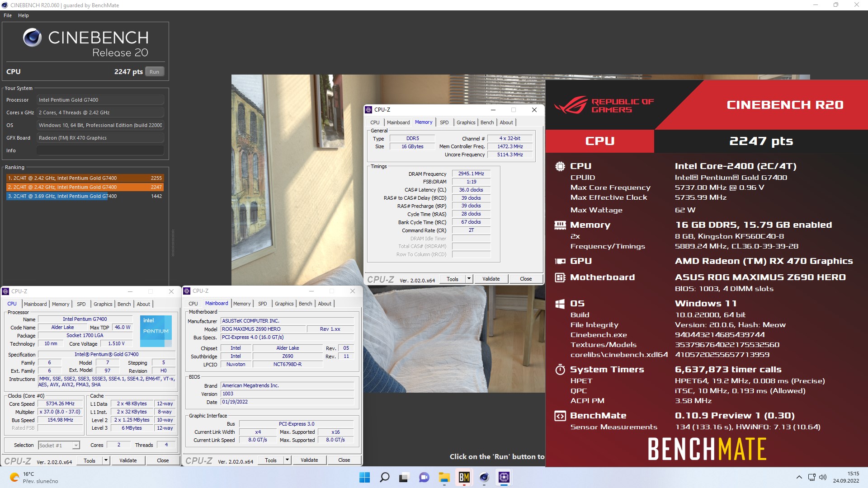Open Cinebench sphere taskbar icon
The width and height of the screenshot is (868, 488).
[x=484, y=477]
